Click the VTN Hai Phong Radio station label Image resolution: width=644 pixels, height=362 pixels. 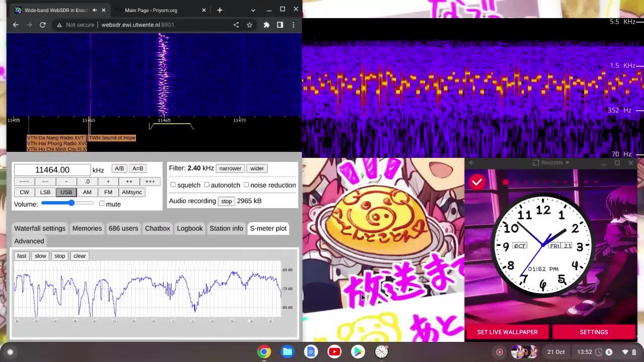coord(57,143)
